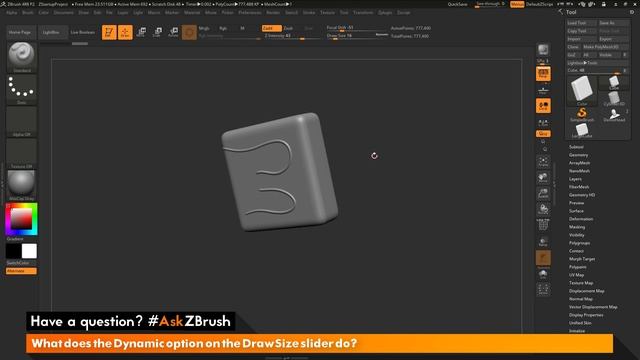The width and height of the screenshot is (640, 360).
Task: Select the Draw mode icon
Action: [x=125, y=32]
